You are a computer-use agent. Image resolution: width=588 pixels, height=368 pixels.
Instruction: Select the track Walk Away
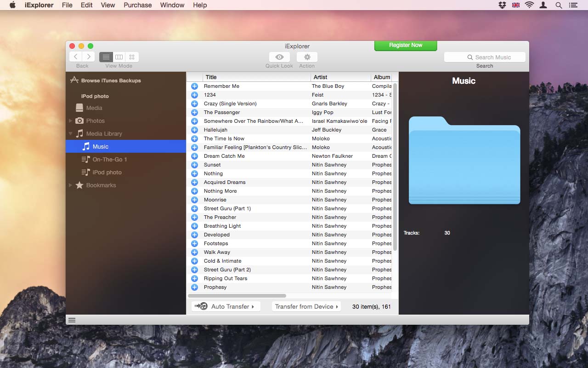217,252
